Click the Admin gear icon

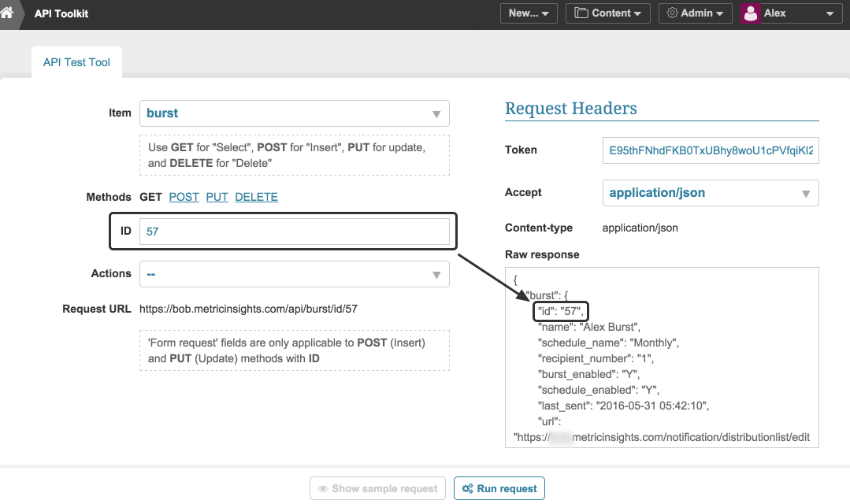pos(672,13)
